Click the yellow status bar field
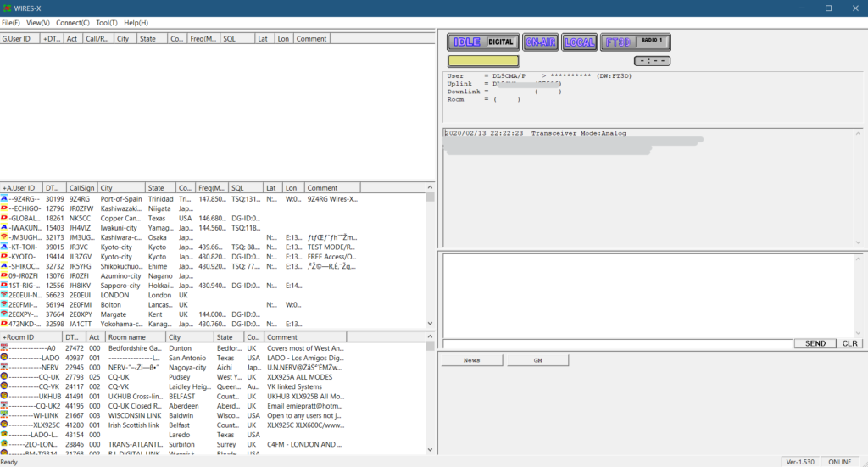This screenshot has height=467, width=868. click(x=483, y=61)
